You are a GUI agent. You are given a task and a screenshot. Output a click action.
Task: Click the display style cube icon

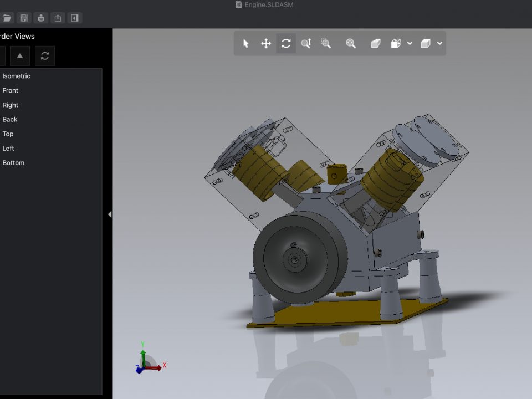pyautogui.click(x=426, y=43)
